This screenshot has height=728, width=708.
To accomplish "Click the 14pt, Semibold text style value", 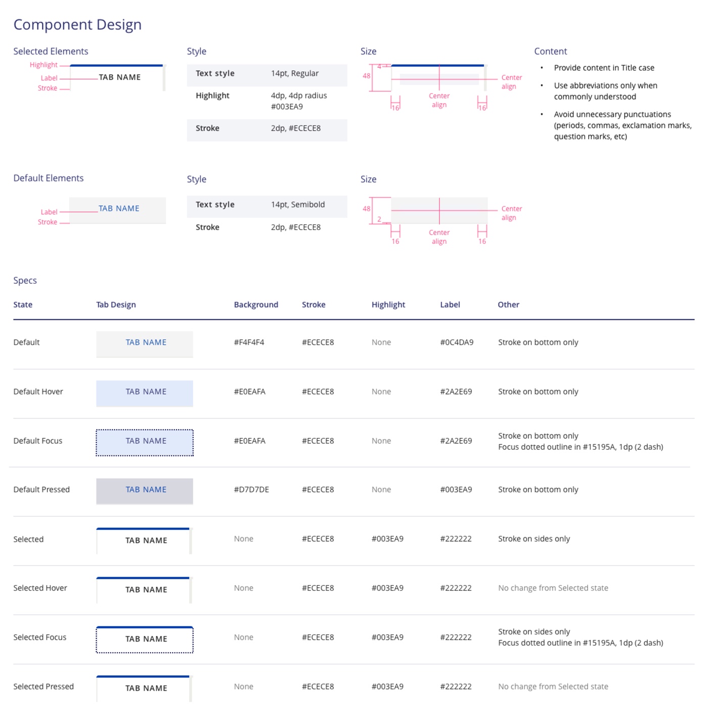I will click(x=298, y=205).
